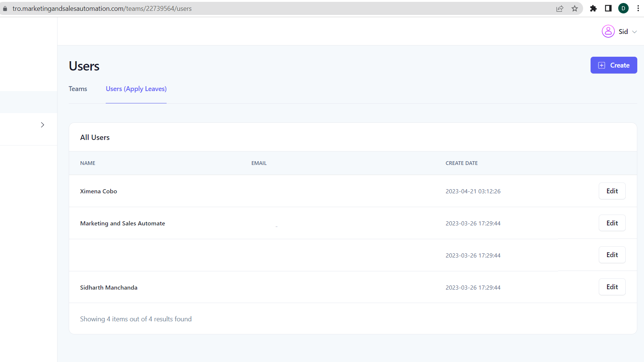The width and height of the screenshot is (644, 362).
Task: Bookmark this page with the star icon
Action: 575,9
